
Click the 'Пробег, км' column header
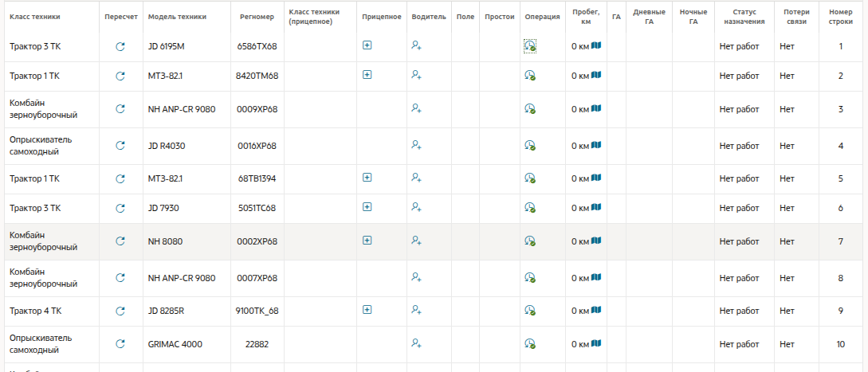tap(586, 17)
